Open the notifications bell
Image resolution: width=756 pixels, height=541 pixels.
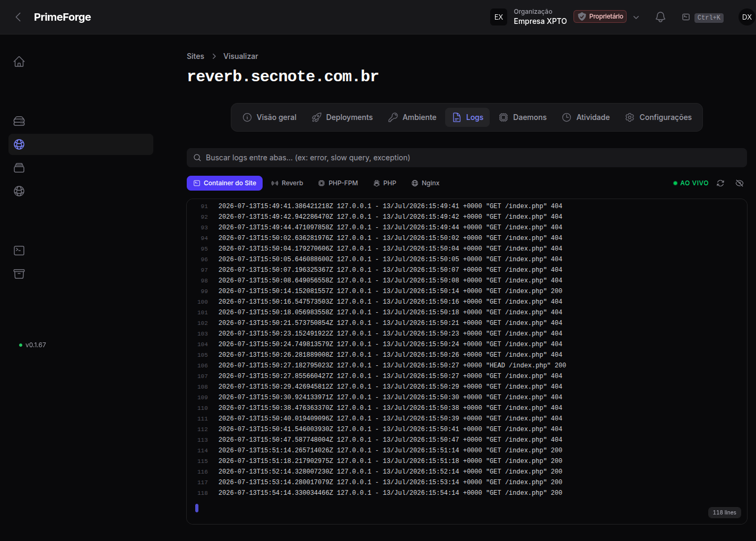tap(661, 17)
